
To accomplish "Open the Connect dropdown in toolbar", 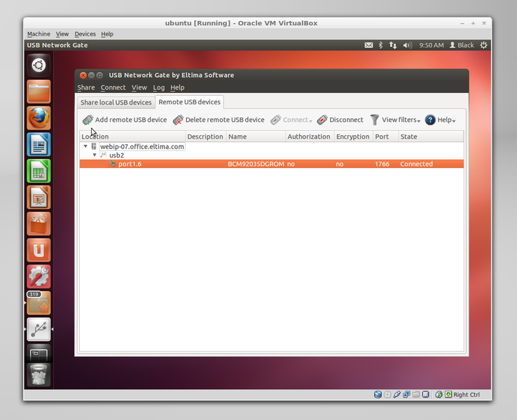I will click(291, 120).
